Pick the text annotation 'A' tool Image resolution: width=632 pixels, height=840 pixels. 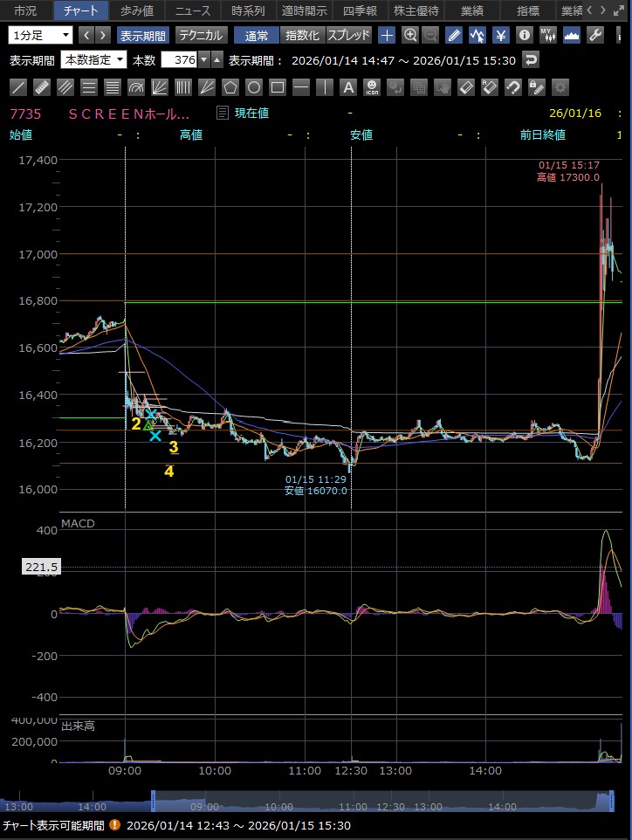pyautogui.click(x=347, y=87)
